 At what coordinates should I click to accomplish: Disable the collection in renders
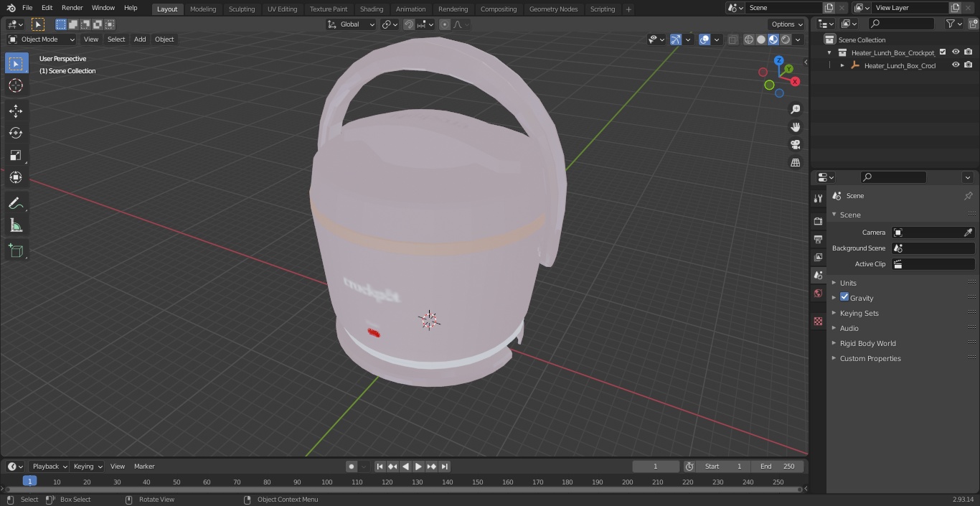pos(969,52)
